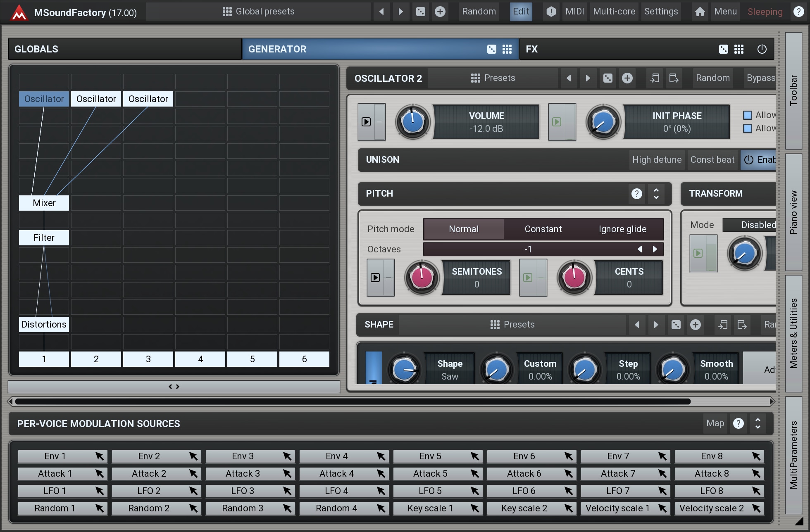Click the Env 1 modulation arrow icon
The height and width of the screenshot is (532, 810).
pos(100,456)
